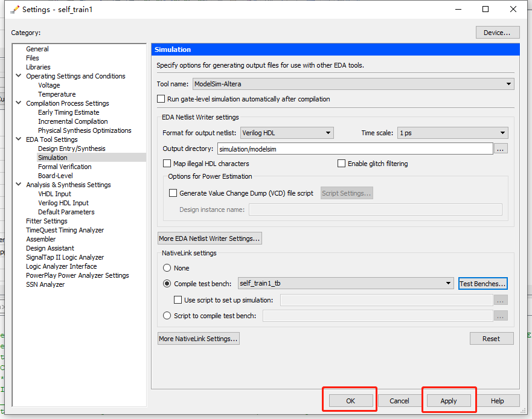
Task: Enable glitch filtering checkbox
Action: pyautogui.click(x=341, y=164)
